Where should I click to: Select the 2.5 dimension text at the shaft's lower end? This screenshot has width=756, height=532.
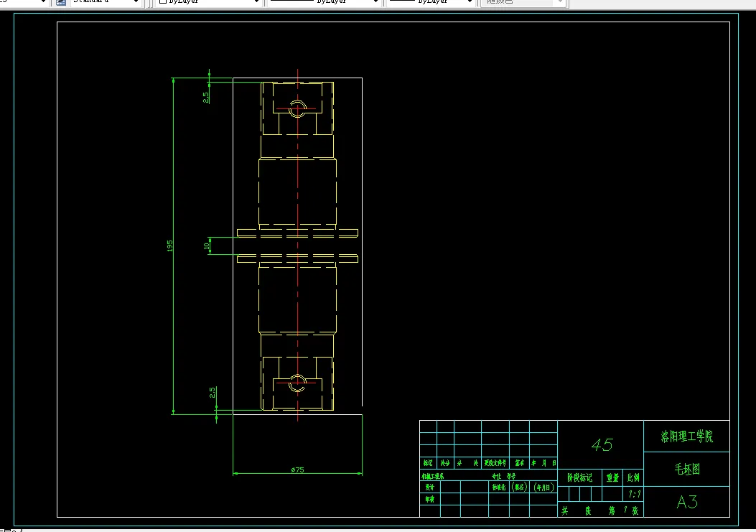click(x=212, y=393)
